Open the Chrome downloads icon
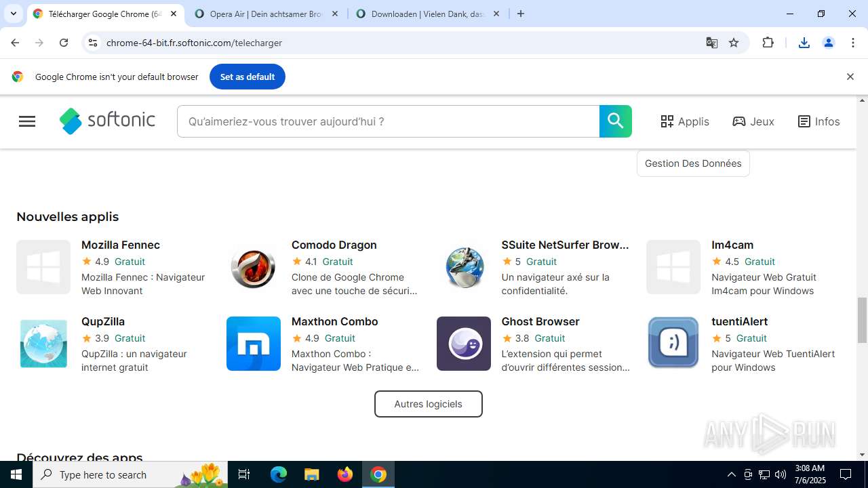Image resolution: width=868 pixels, height=488 pixels. [x=804, y=43]
